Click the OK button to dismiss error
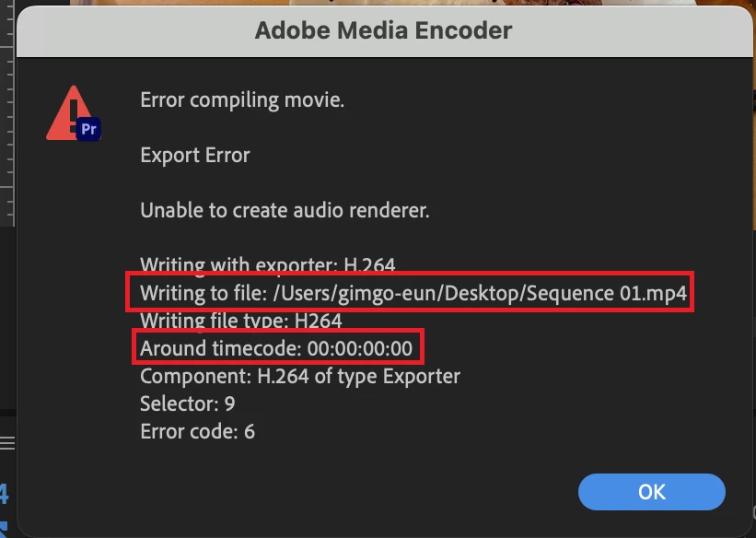This screenshot has height=538, width=756. point(651,492)
